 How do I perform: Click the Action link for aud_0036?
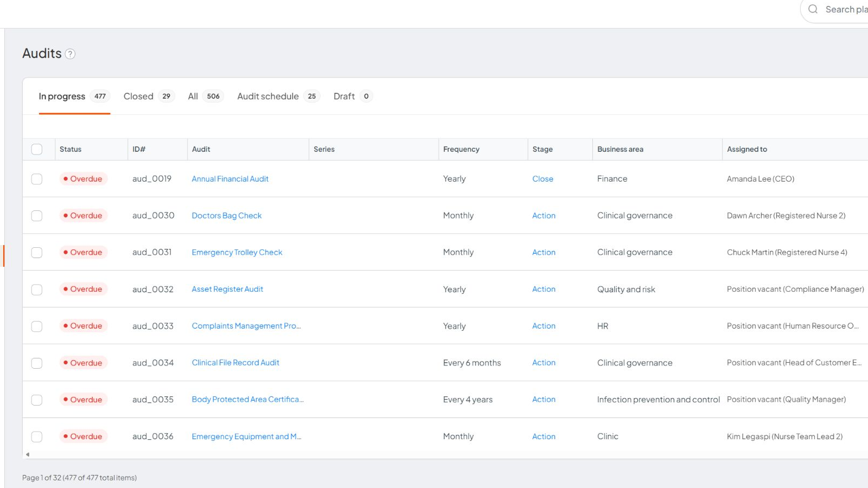pos(544,436)
